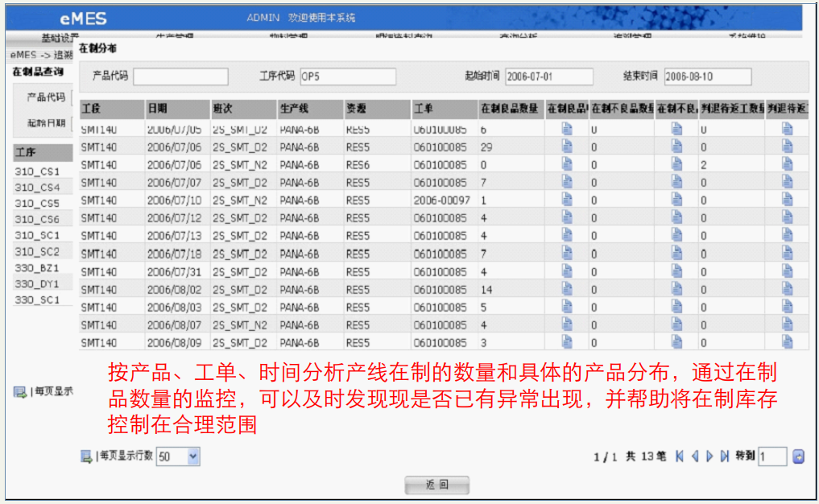Open good-WIP detail icon for 2006/07/06 29-quantity row

click(x=567, y=147)
